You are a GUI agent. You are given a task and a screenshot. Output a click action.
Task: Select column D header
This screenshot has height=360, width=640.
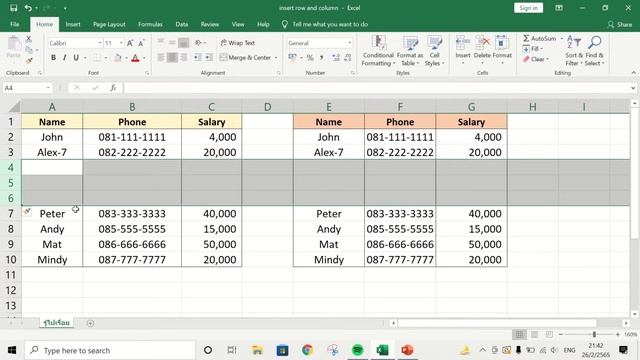click(x=267, y=107)
